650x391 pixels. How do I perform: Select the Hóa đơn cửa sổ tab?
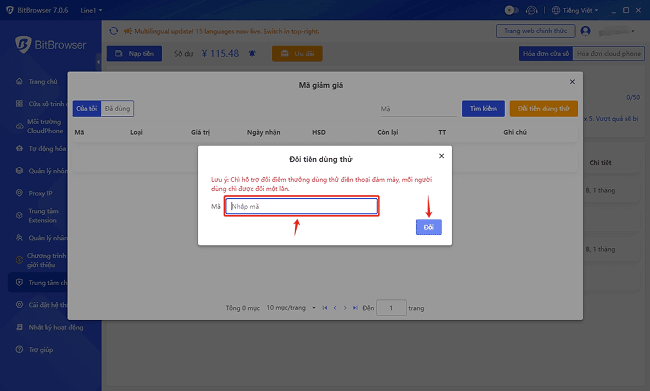click(546, 53)
